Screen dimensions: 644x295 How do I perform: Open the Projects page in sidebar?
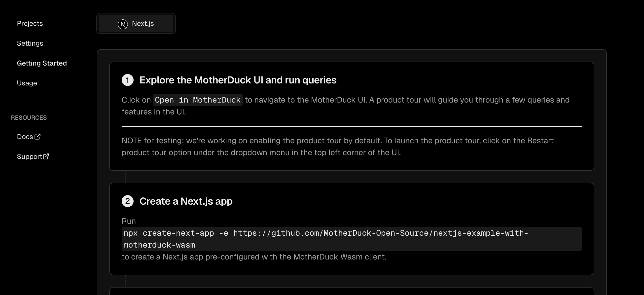tap(30, 24)
